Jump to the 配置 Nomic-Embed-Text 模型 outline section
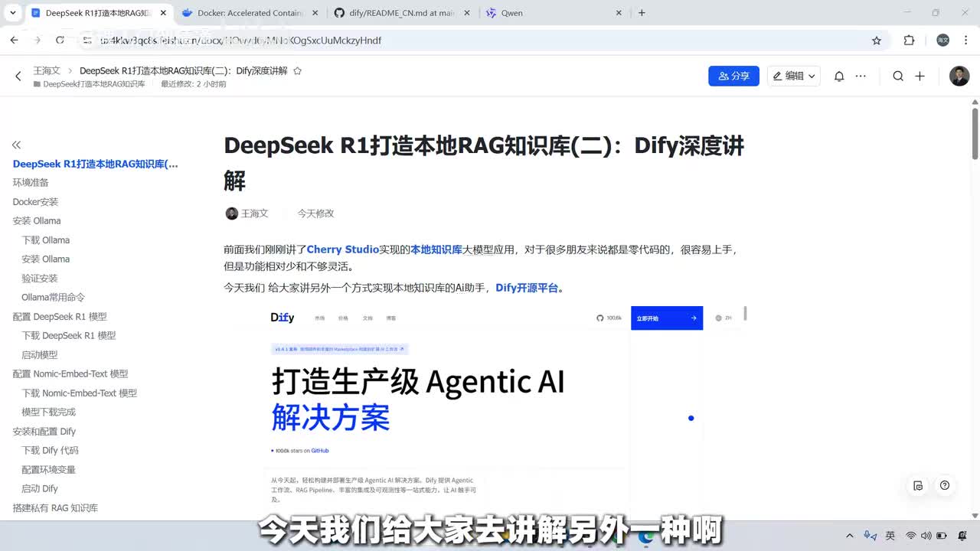The height and width of the screenshot is (551, 980). coord(70,374)
